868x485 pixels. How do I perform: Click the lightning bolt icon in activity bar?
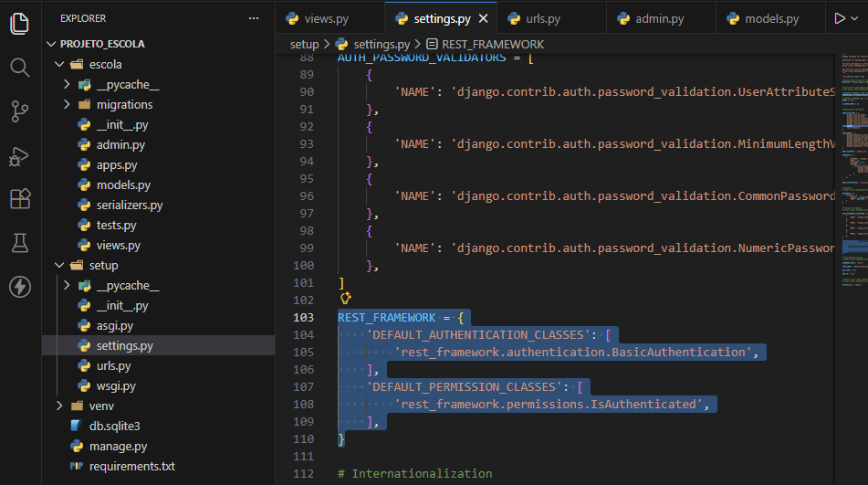20,287
